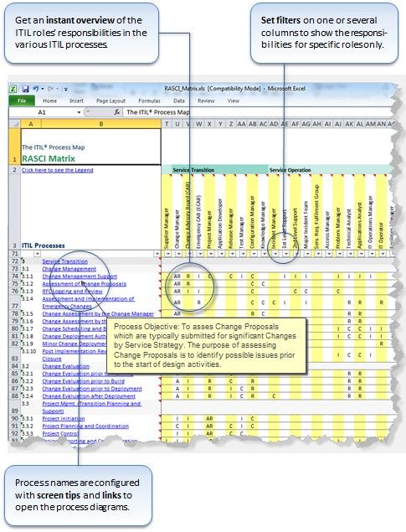This screenshot has height=532, width=406.
Task: Open filter dropdown for Problem Manager column
Action: click(340, 254)
